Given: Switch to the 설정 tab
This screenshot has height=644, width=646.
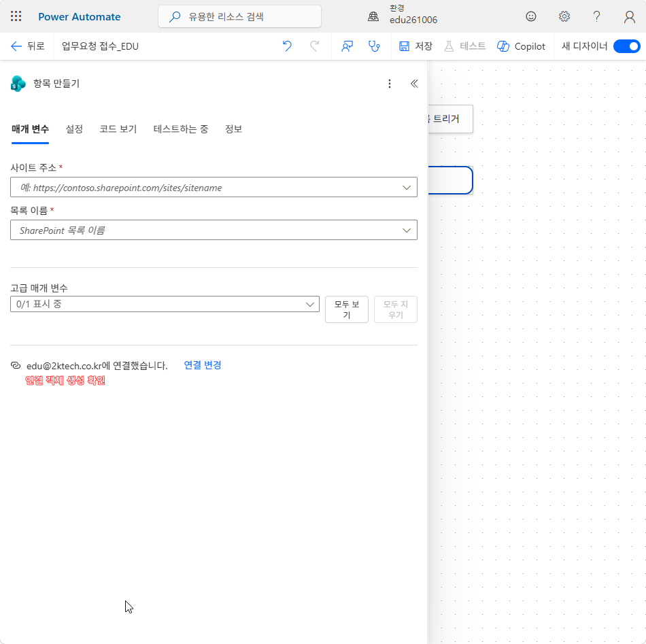Looking at the screenshot, I should point(74,129).
